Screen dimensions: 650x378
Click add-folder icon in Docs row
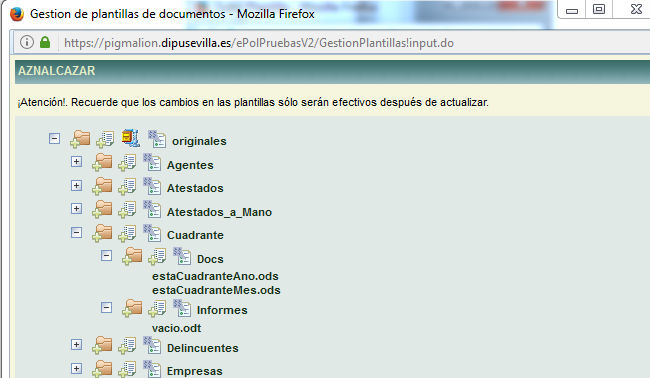pos(132,256)
